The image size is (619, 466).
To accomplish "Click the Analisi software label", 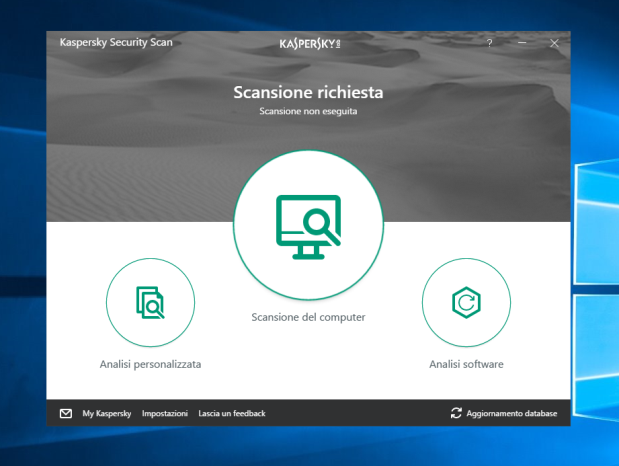I will point(466,364).
